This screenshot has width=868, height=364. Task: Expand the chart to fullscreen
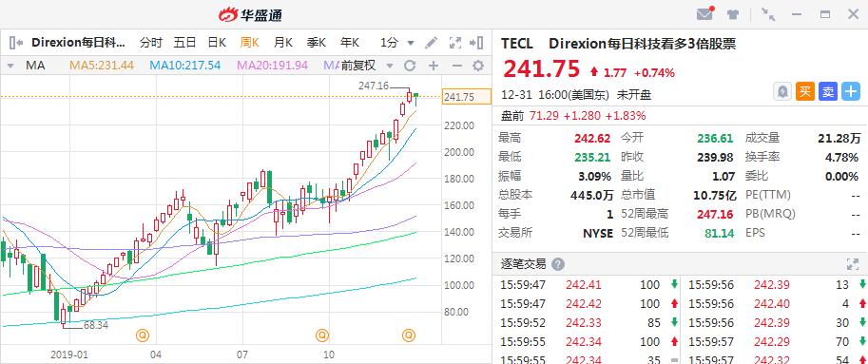click(455, 43)
